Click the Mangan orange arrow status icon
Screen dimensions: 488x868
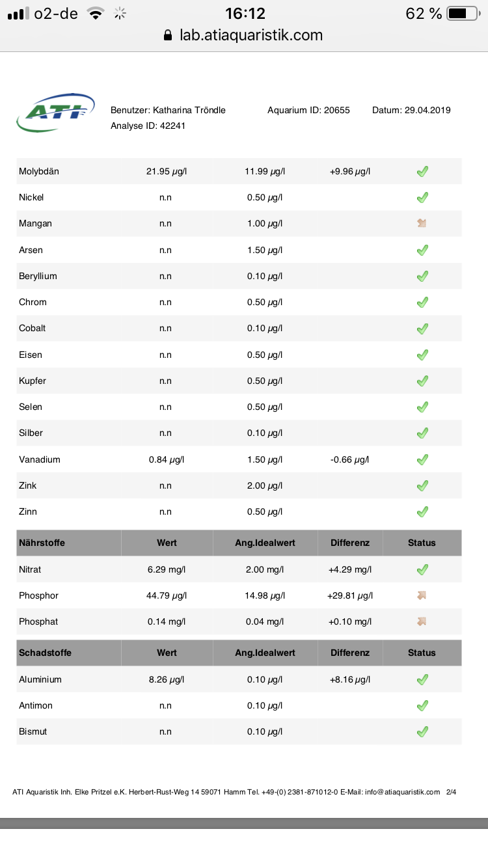(x=422, y=223)
